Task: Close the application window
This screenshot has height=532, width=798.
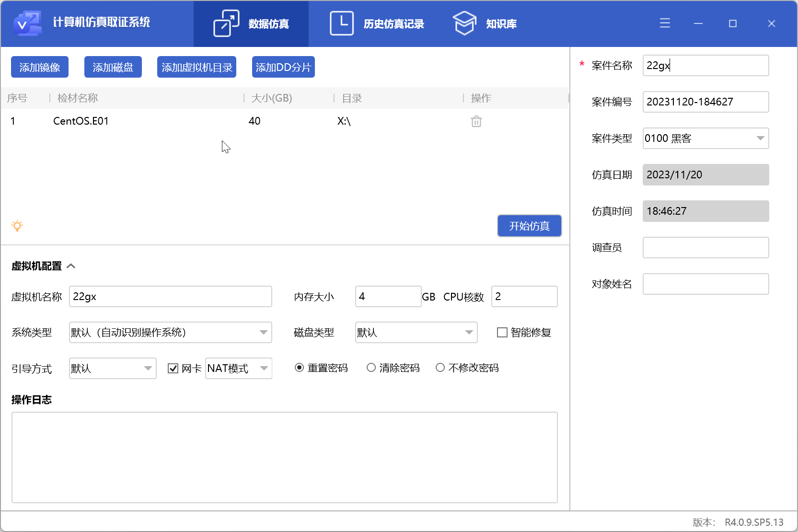Action: [772, 23]
